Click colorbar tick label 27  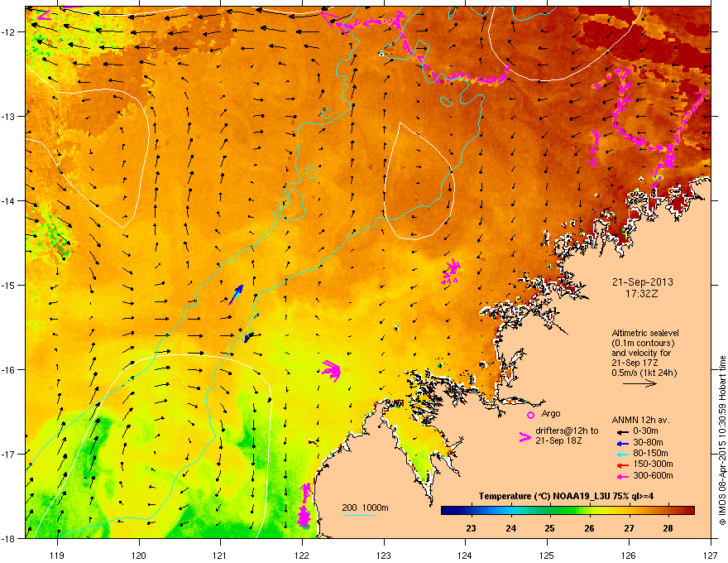(629, 528)
